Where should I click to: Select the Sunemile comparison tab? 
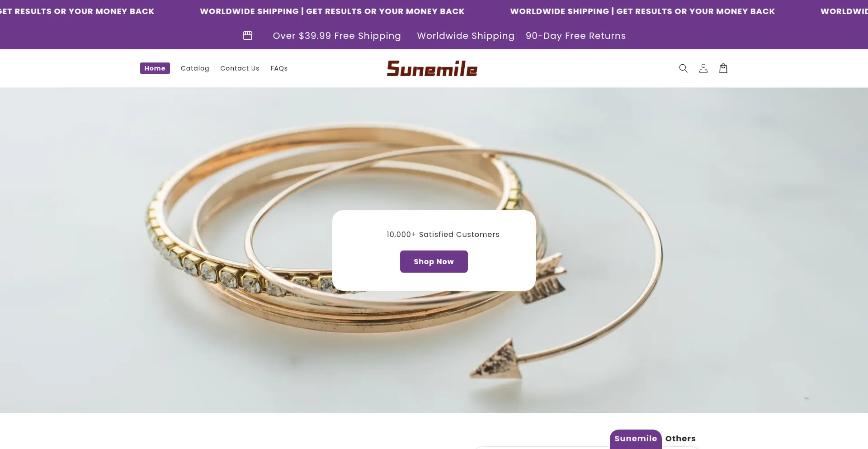636,439
